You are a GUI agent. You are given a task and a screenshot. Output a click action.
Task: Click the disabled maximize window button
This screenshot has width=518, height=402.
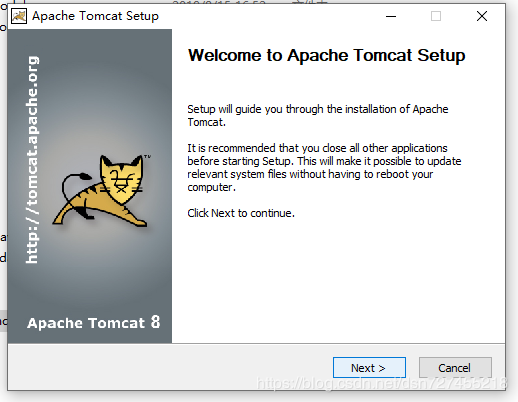pos(436,16)
